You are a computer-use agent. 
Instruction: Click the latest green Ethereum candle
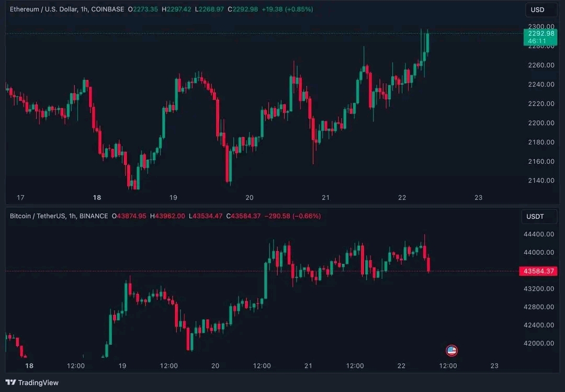[x=427, y=43]
